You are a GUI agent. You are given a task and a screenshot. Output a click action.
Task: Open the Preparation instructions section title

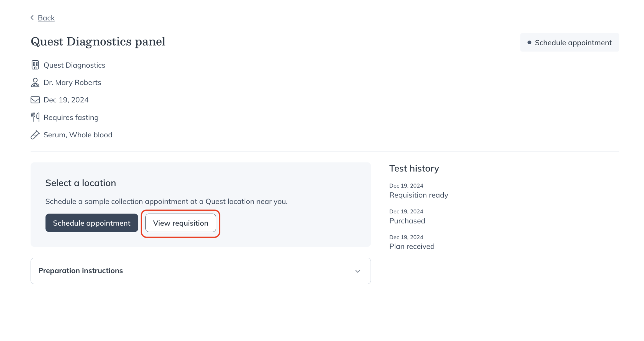click(80, 271)
